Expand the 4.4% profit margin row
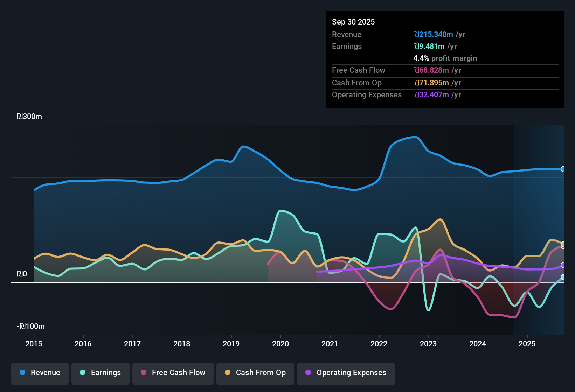This screenshot has height=392, width=575. coord(445,58)
